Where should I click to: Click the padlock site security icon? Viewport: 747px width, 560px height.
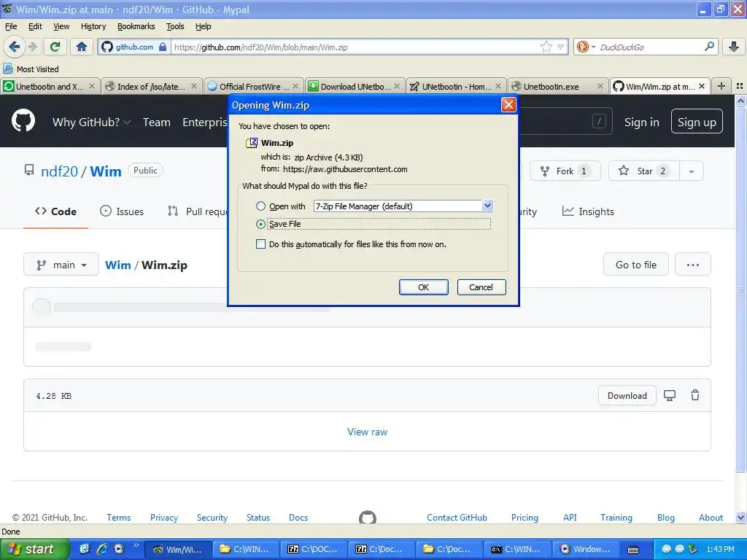pyautogui.click(x=163, y=47)
